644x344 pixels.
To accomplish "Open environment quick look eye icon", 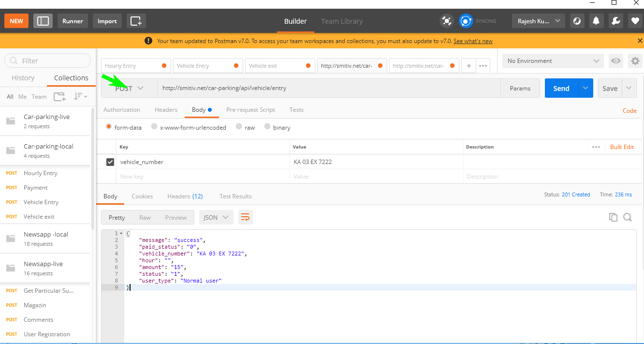I will pos(616,61).
